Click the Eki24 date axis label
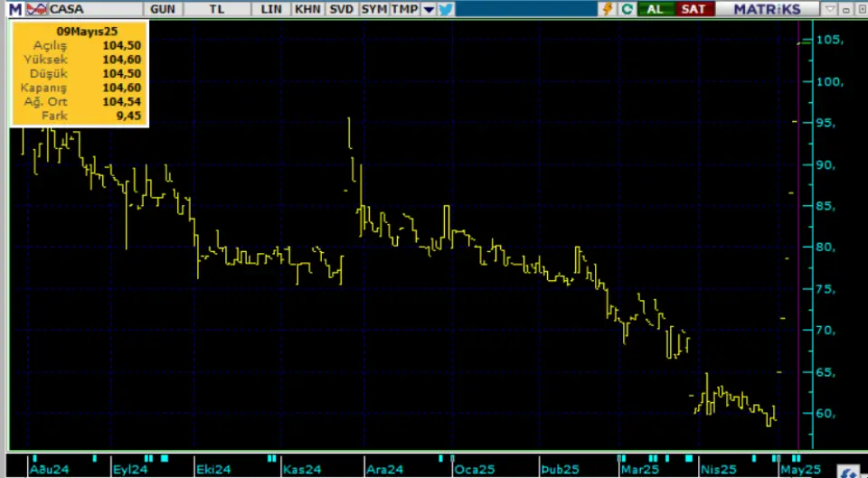 point(213,470)
